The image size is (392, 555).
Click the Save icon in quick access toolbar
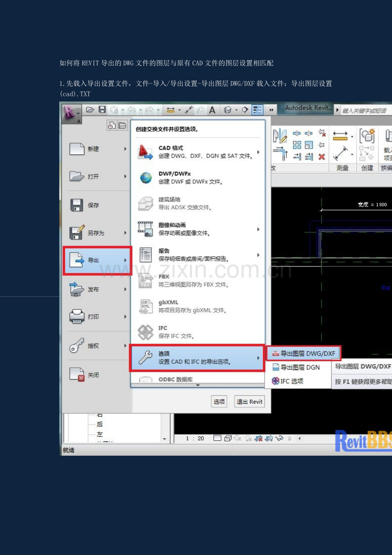coord(102,110)
